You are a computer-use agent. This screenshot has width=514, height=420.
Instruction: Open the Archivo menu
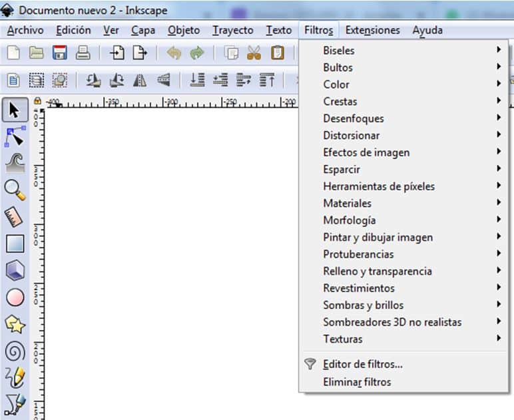25,30
